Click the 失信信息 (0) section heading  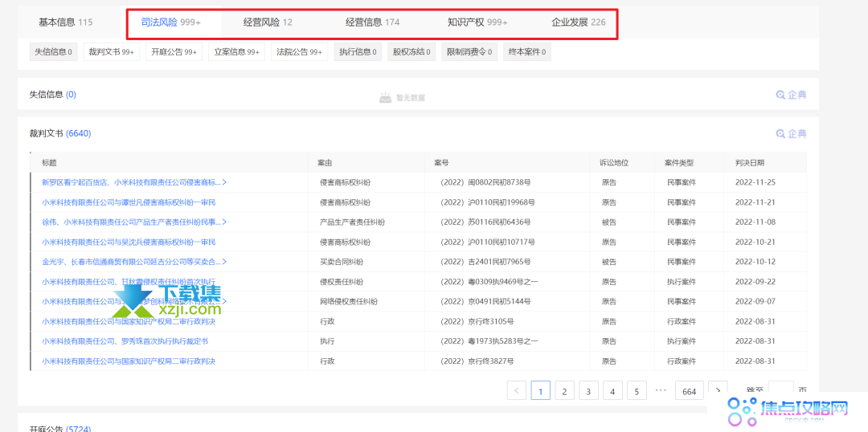pos(52,95)
